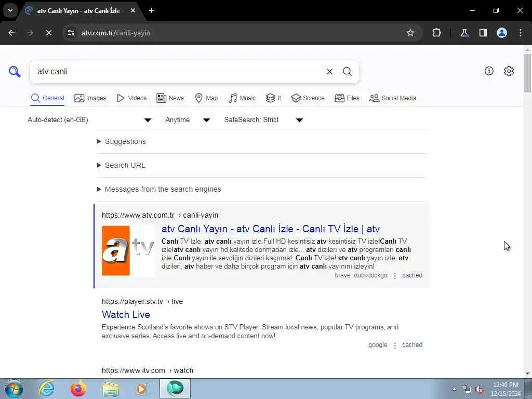The image size is (532, 399).
Task: Click the SearXNG magnifier logo
Action: click(15, 72)
